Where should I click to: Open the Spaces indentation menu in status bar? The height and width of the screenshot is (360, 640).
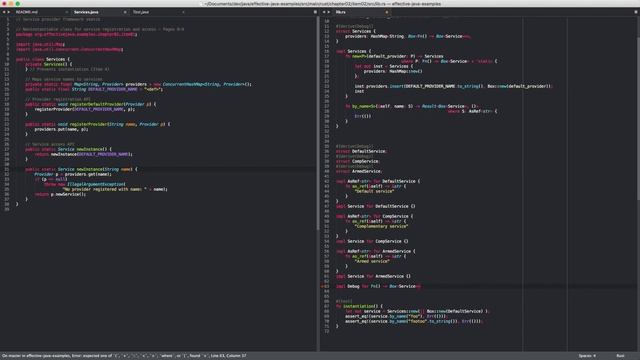(x=587, y=356)
